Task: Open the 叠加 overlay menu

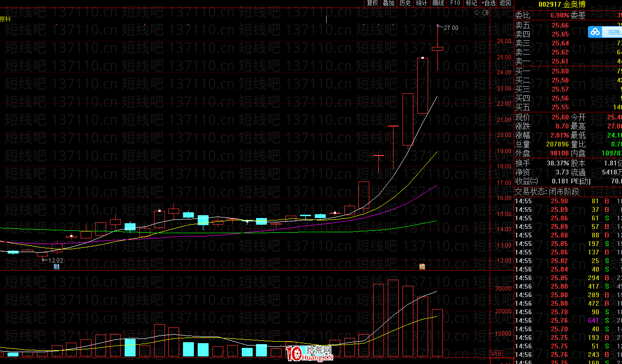Action: 388,3
